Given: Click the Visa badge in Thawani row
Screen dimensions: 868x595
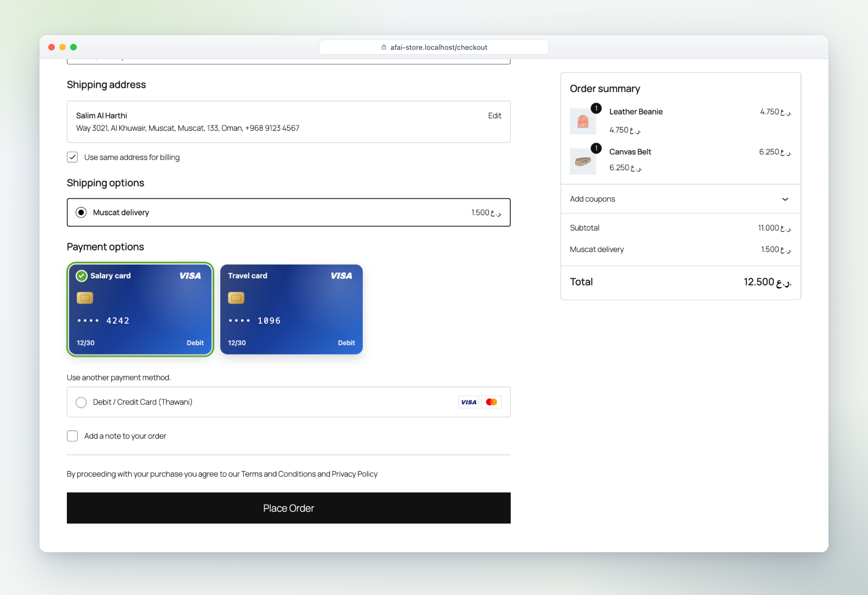Looking at the screenshot, I should [x=469, y=402].
